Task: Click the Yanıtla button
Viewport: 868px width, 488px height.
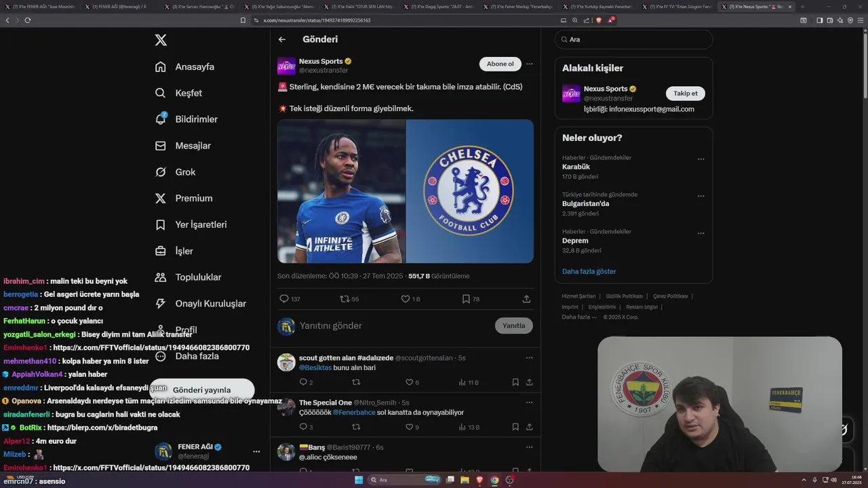Action: tap(514, 326)
